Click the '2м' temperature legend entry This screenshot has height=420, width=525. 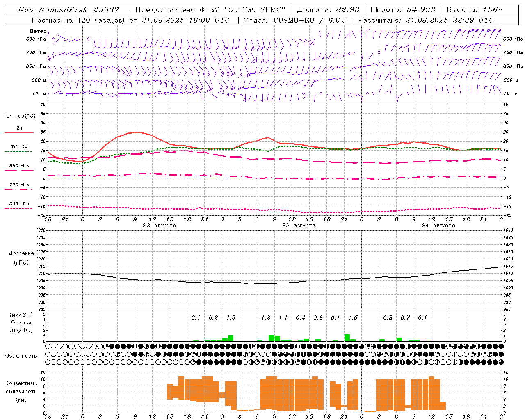[x=19, y=128]
